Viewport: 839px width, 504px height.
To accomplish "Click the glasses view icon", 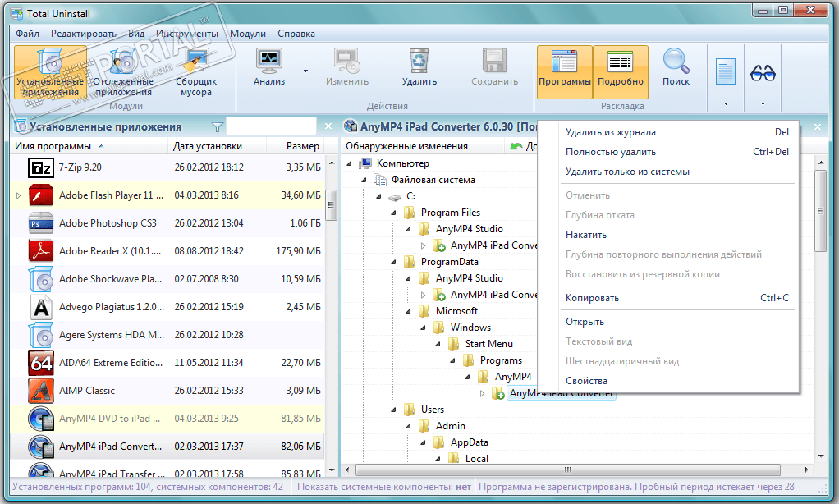I will 763,73.
